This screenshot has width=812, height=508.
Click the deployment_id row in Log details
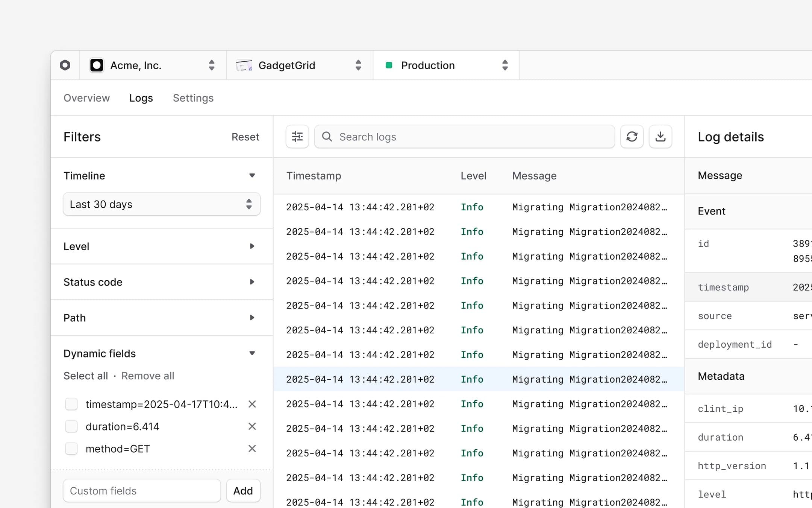tap(748, 344)
